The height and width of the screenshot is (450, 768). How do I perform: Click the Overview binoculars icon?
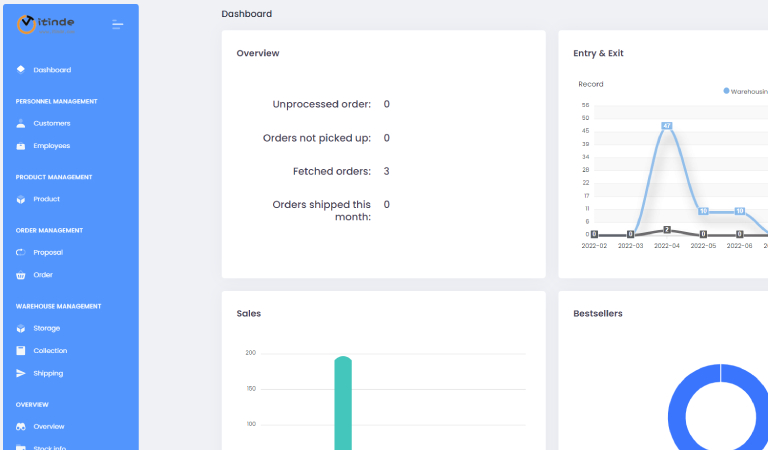(x=21, y=426)
